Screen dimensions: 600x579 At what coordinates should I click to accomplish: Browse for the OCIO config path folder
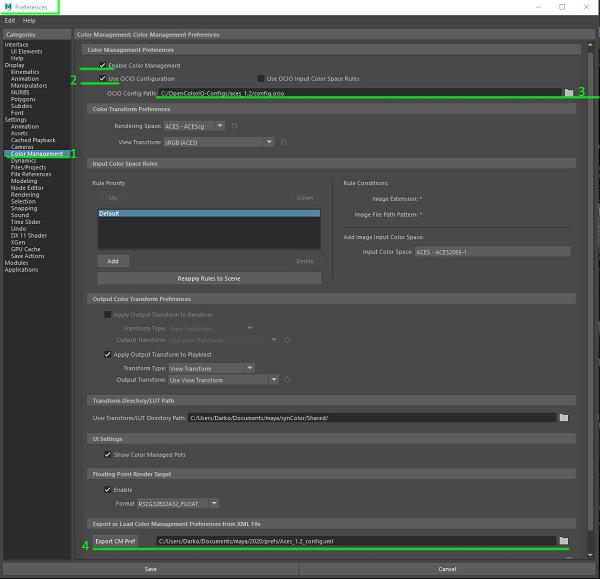point(569,92)
